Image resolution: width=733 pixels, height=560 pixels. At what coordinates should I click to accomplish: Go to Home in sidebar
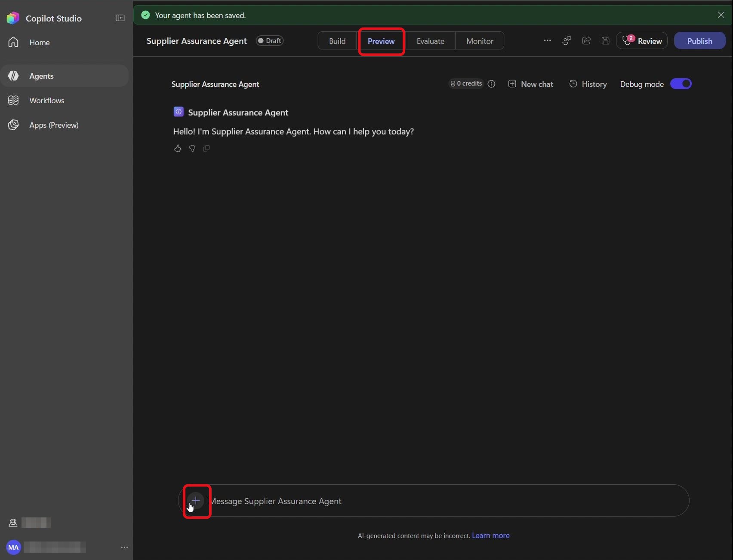65,42
